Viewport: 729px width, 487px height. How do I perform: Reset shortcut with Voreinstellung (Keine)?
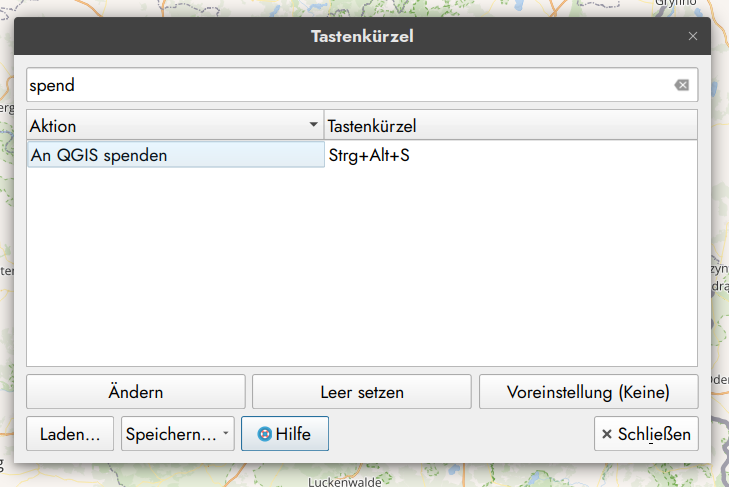588,392
